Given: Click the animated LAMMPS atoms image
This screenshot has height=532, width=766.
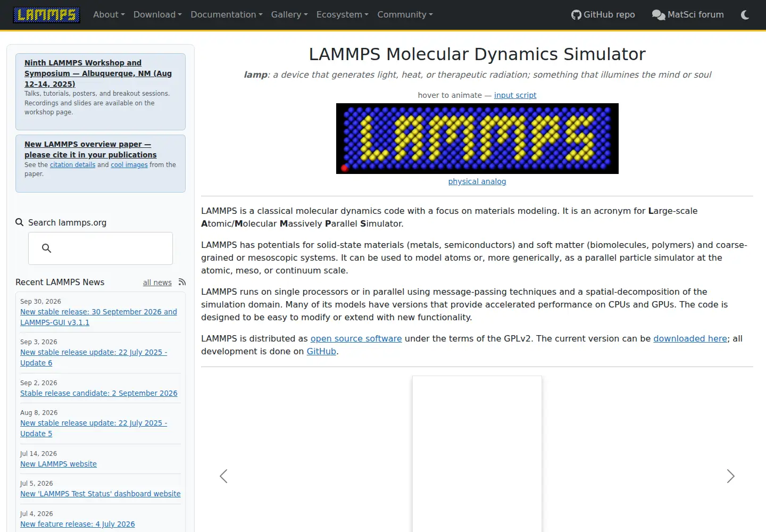Looking at the screenshot, I should tap(477, 138).
